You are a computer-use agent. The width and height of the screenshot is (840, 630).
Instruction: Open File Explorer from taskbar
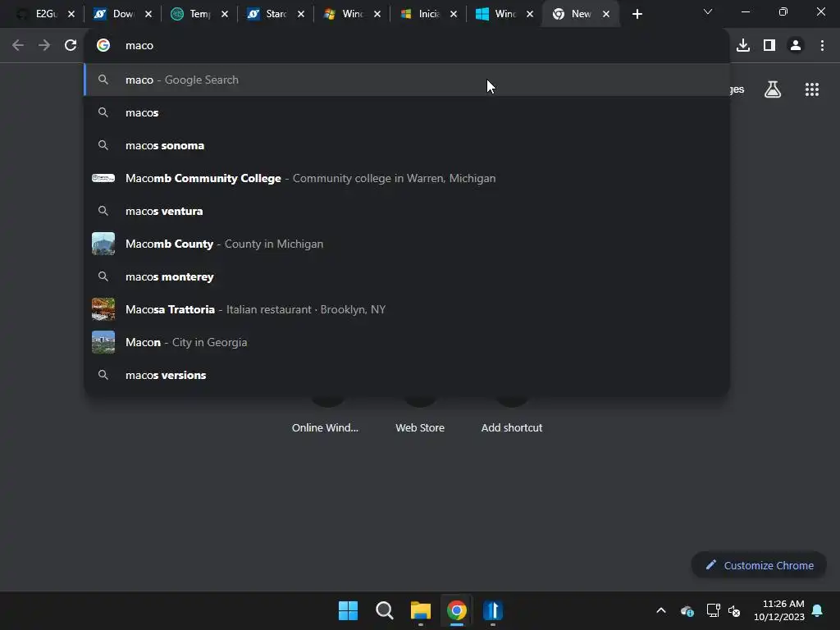[x=421, y=610]
